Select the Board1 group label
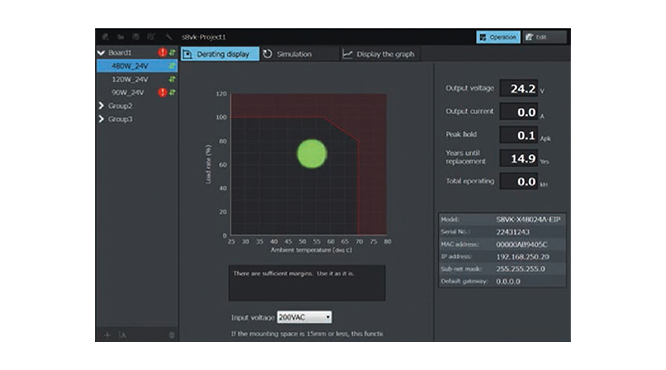Viewport: 666px width, 370px height. [x=120, y=53]
